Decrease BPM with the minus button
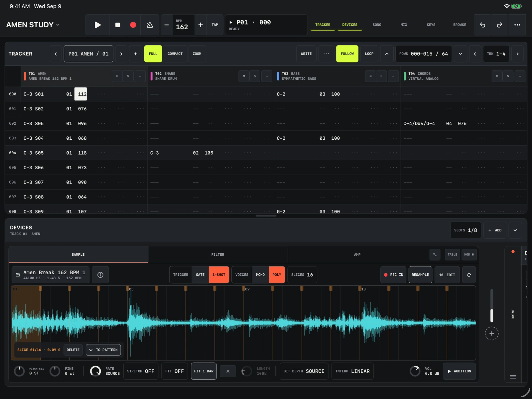532x399 pixels. (167, 25)
